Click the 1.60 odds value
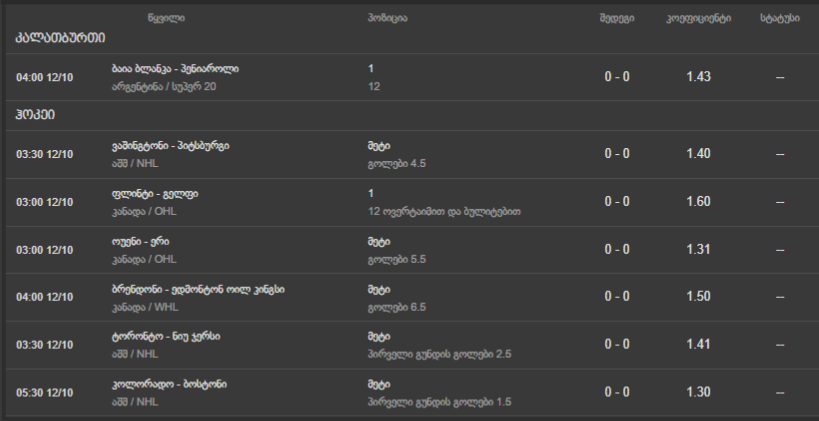This screenshot has height=421, width=819. tap(698, 201)
